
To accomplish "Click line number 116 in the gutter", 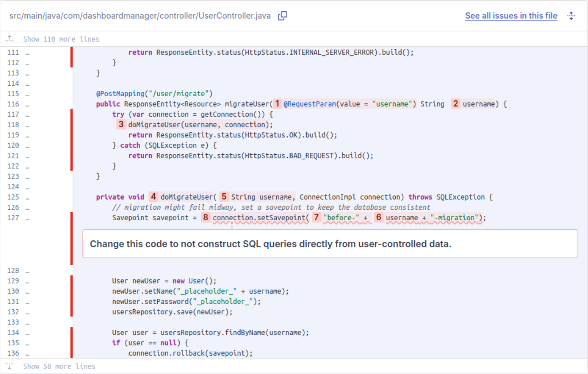I will pos(13,104).
